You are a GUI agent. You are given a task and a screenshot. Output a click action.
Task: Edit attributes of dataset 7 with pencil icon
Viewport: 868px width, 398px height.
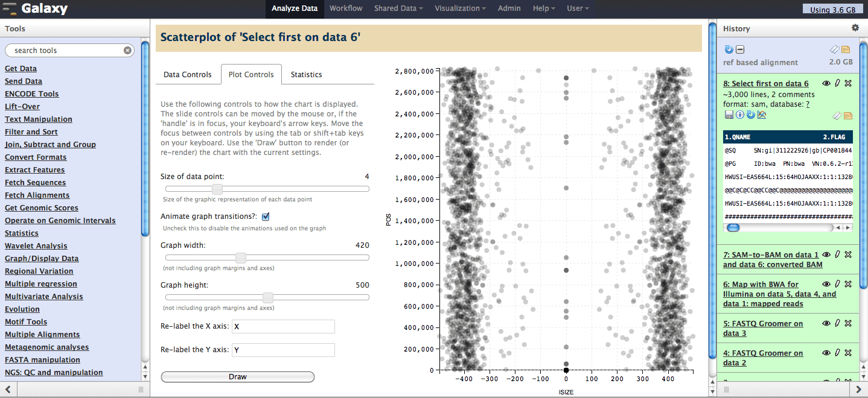click(x=837, y=254)
